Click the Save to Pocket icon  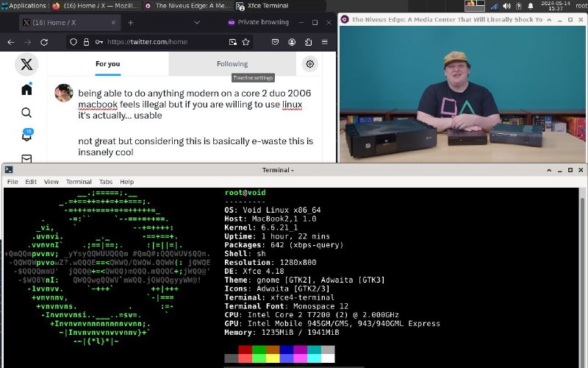[x=275, y=42]
